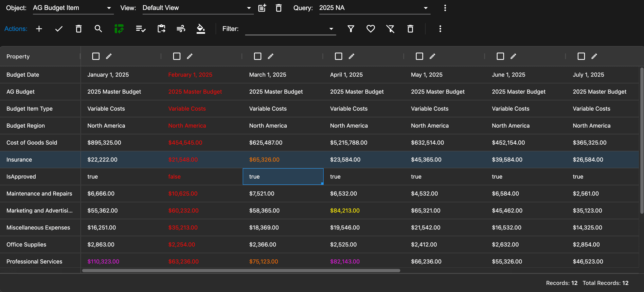Tick the March 2025 column checkbox

(x=257, y=56)
